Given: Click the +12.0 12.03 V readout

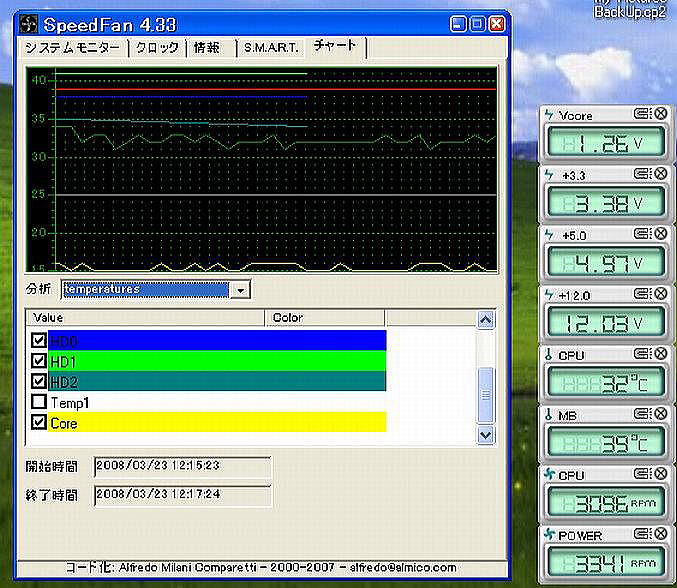Looking at the screenshot, I should pyautogui.click(x=605, y=323).
